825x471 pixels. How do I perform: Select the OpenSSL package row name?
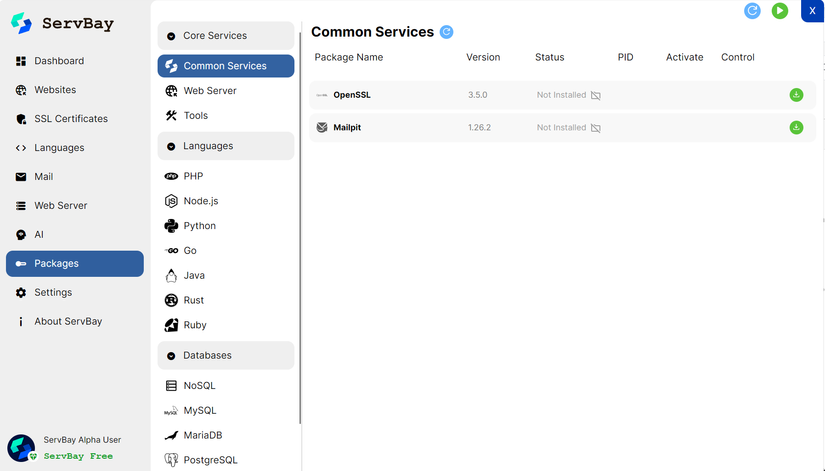tap(352, 95)
